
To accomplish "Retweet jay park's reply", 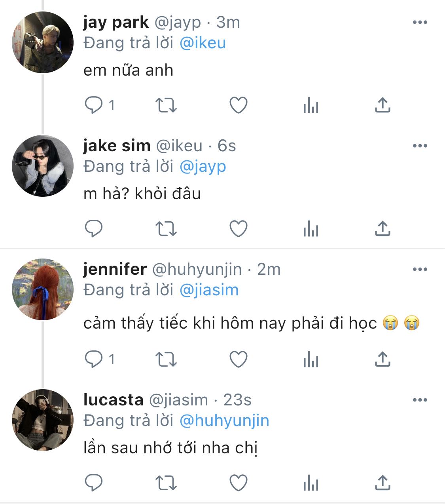I will tap(166, 105).
